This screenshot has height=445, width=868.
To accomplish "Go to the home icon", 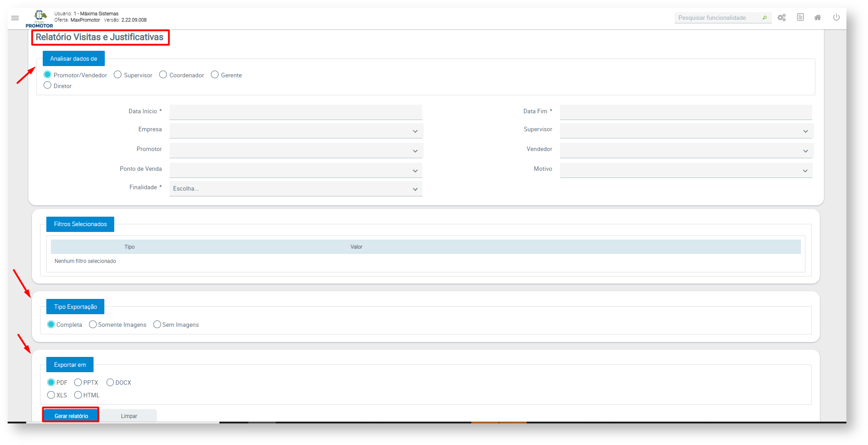I will [818, 18].
